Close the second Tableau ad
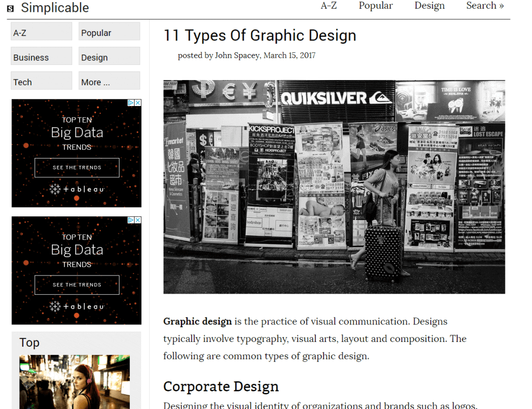Screen dimensions: 532x409 138,220
